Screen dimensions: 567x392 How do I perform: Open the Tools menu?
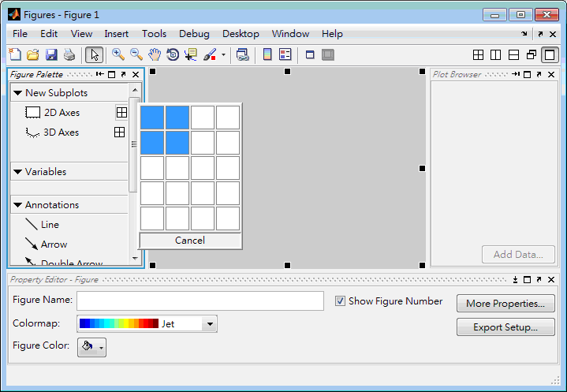[154, 34]
